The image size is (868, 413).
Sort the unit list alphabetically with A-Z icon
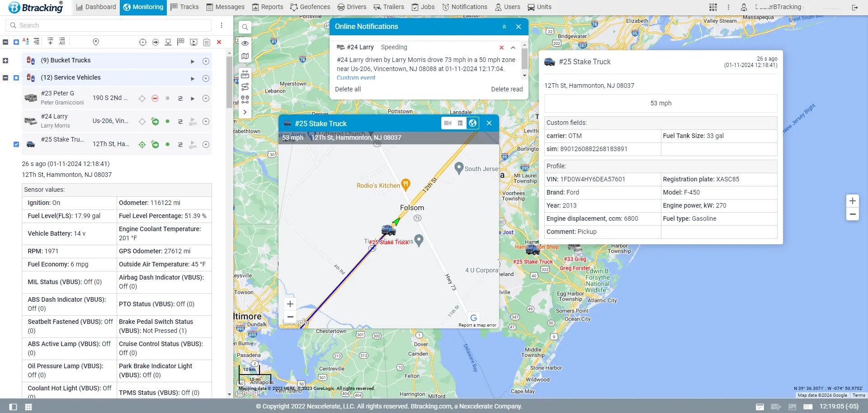point(26,42)
